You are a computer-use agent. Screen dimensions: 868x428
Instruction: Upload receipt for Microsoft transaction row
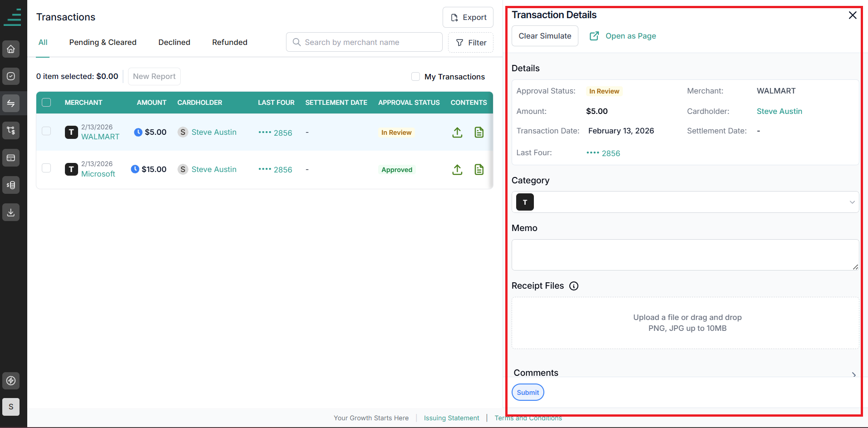click(457, 170)
